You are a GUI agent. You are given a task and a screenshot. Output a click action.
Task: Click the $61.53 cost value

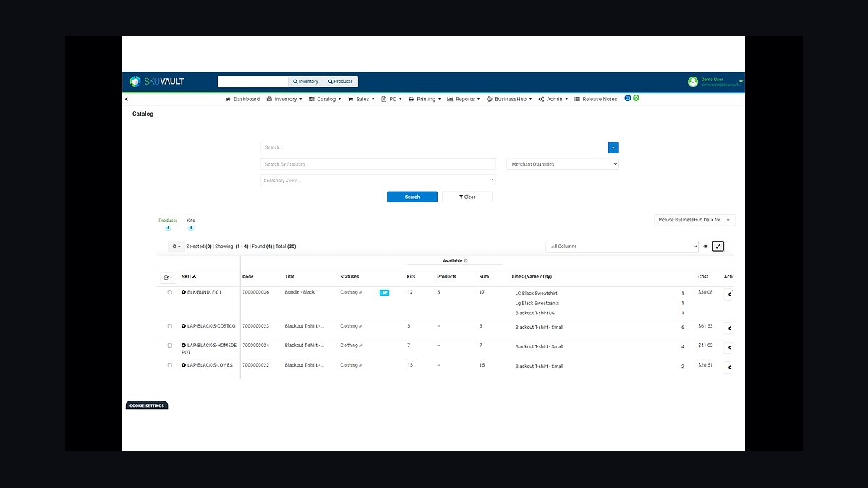[x=705, y=326]
